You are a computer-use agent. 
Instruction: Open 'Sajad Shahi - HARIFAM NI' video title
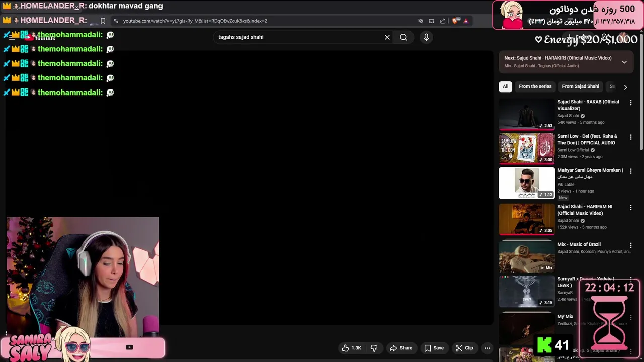pyautogui.click(x=585, y=210)
